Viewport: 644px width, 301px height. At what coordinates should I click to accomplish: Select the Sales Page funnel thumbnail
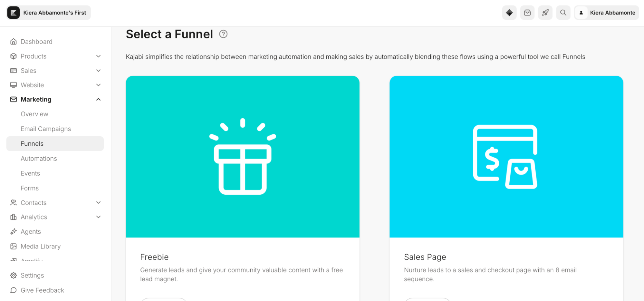(x=506, y=157)
